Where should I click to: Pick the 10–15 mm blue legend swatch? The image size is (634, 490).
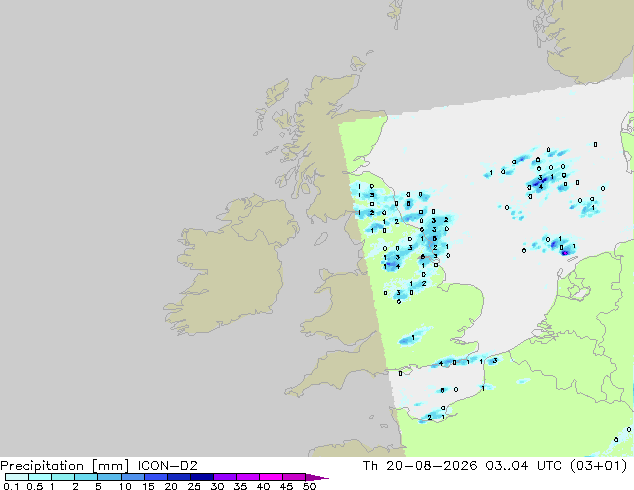tap(132, 477)
